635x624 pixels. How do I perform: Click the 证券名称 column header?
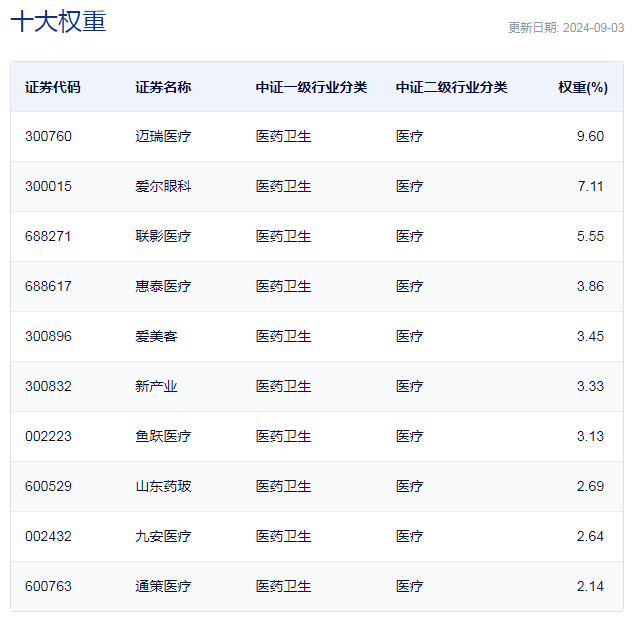click(163, 87)
